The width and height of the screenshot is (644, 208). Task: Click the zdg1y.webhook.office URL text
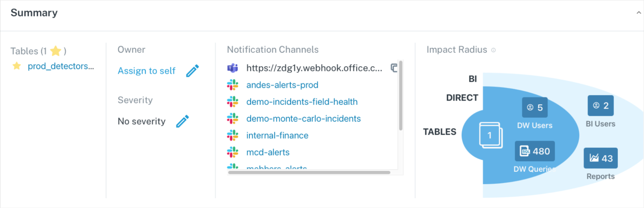(314, 68)
